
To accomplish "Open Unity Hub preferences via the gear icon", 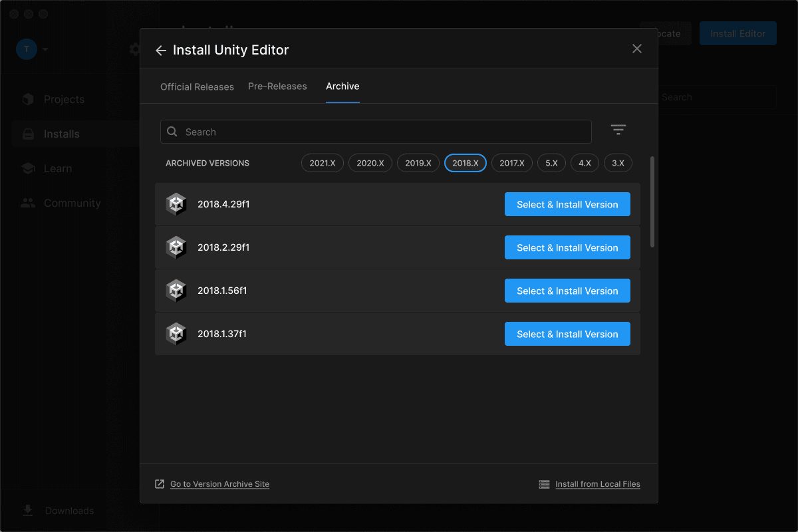I will 135,49.
